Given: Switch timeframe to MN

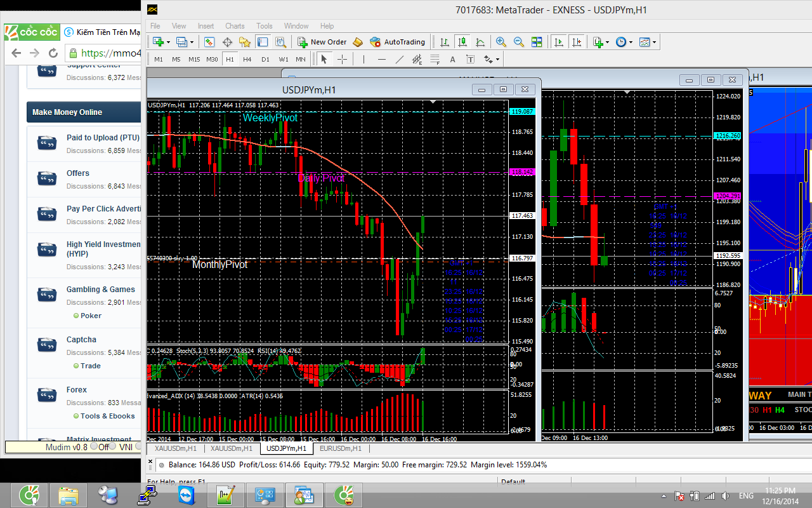Looking at the screenshot, I should point(301,59).
